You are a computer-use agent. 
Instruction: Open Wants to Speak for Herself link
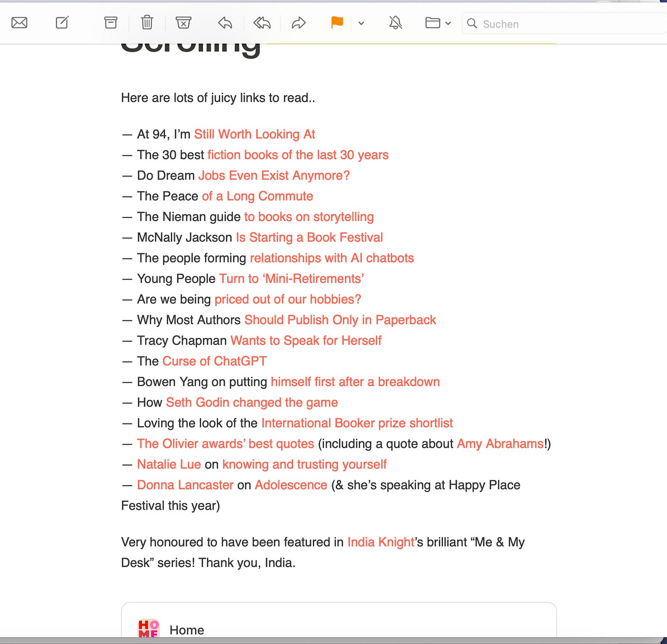[306, 341]
